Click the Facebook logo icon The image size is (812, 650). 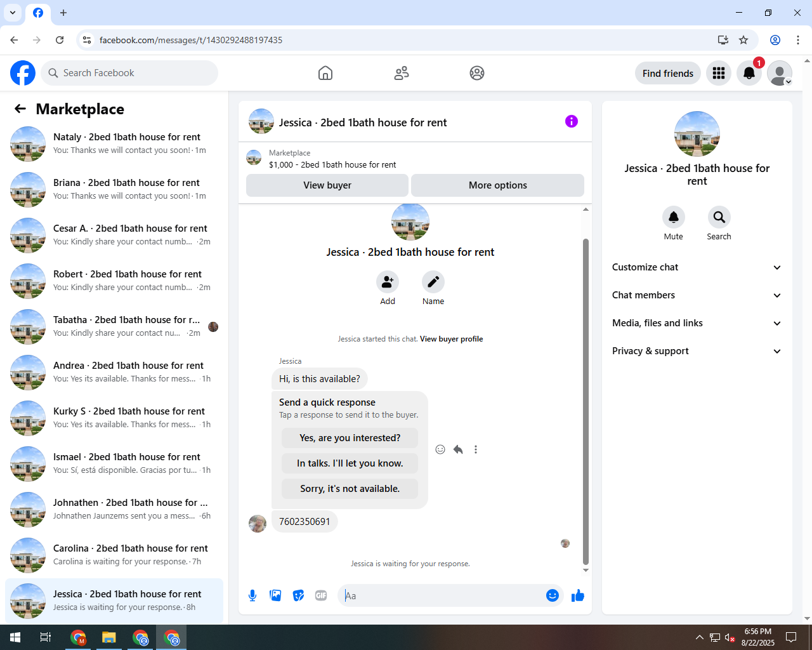point(23,73)
